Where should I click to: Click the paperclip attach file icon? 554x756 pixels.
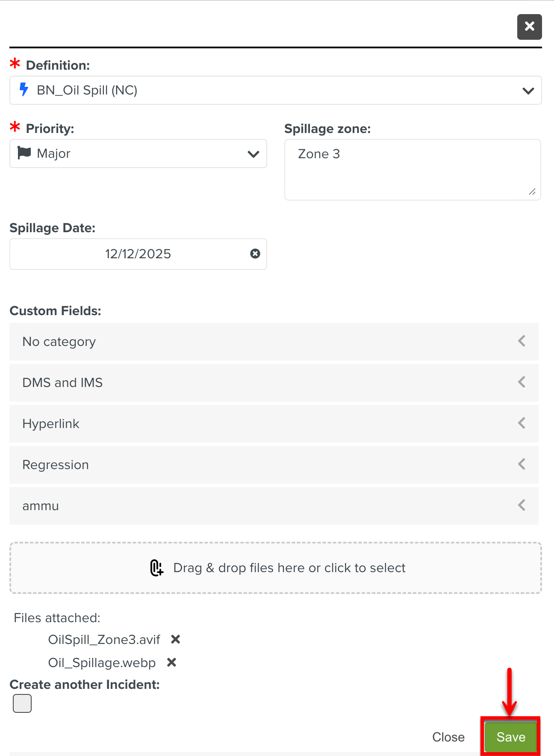(x=157, y=568)
